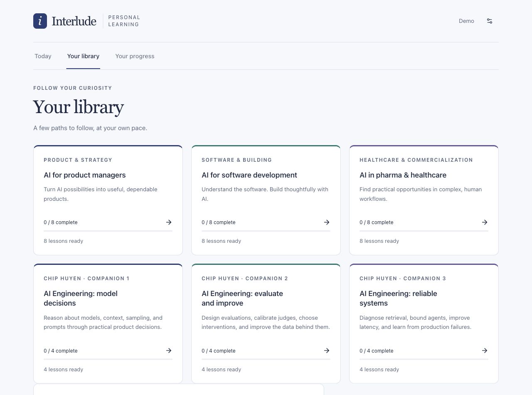Click the Chip Huyen · Companion 1 label

(86, 279)
